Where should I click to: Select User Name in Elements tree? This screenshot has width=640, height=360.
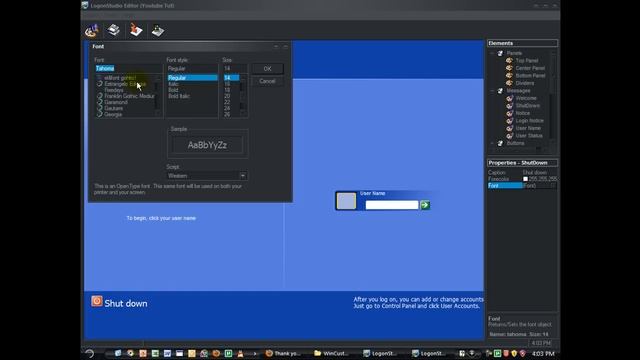click(x=528, y=128)
